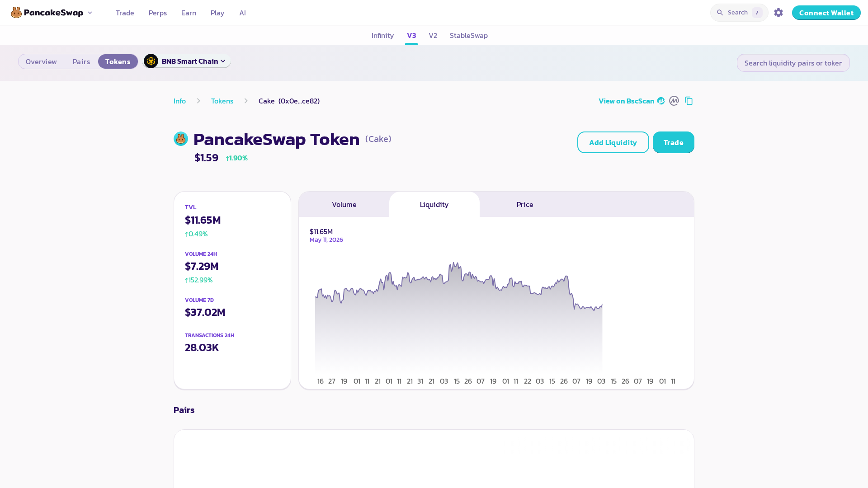Click the liquidity area chart peak
Viewport: 868px width, 488px height.
[x=453, y=263]
